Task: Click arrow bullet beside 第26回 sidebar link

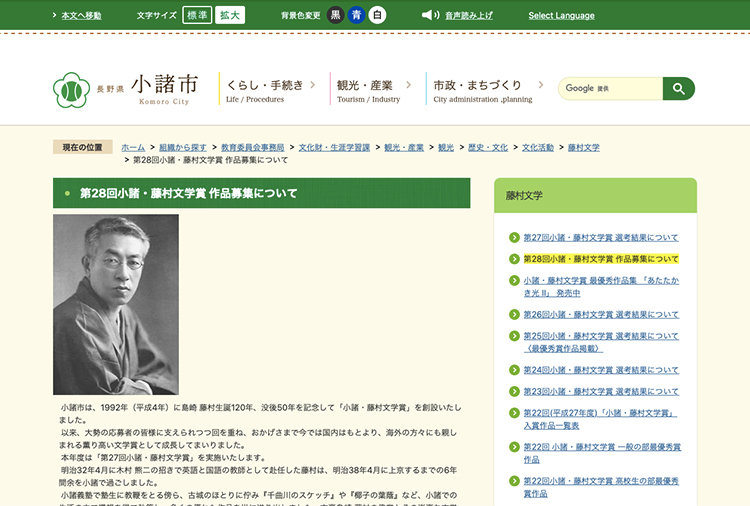Action: (x=514, y=315)
